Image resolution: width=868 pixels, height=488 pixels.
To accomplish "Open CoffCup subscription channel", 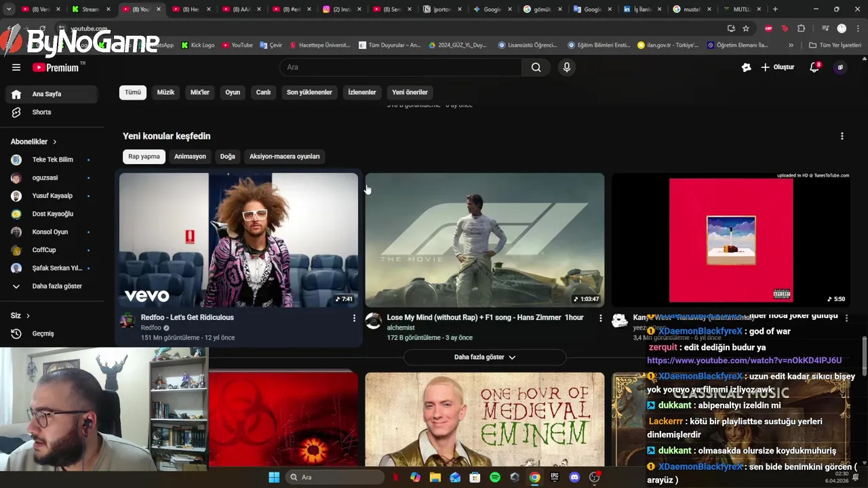I will click(52, 250).
